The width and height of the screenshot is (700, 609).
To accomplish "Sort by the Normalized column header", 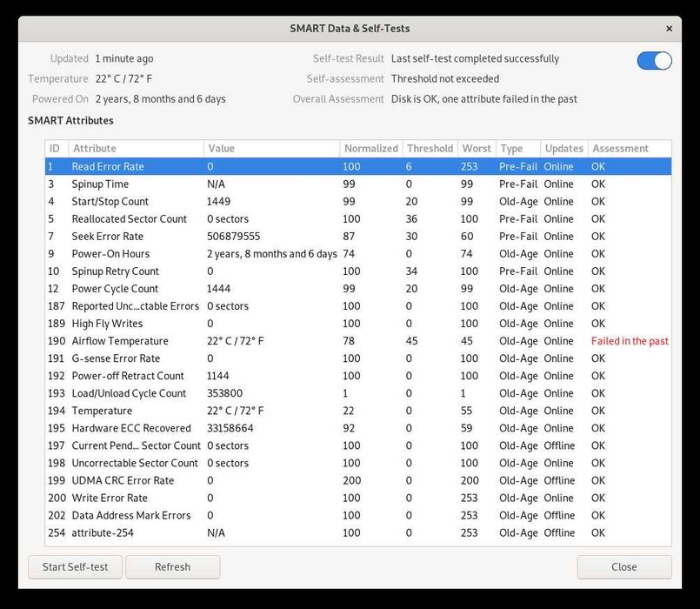I will 371,149.
